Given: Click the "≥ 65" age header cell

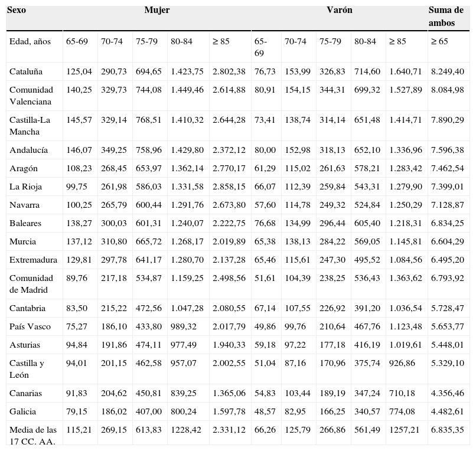Looking at the screenshot, I should click(x=439, y=41).
